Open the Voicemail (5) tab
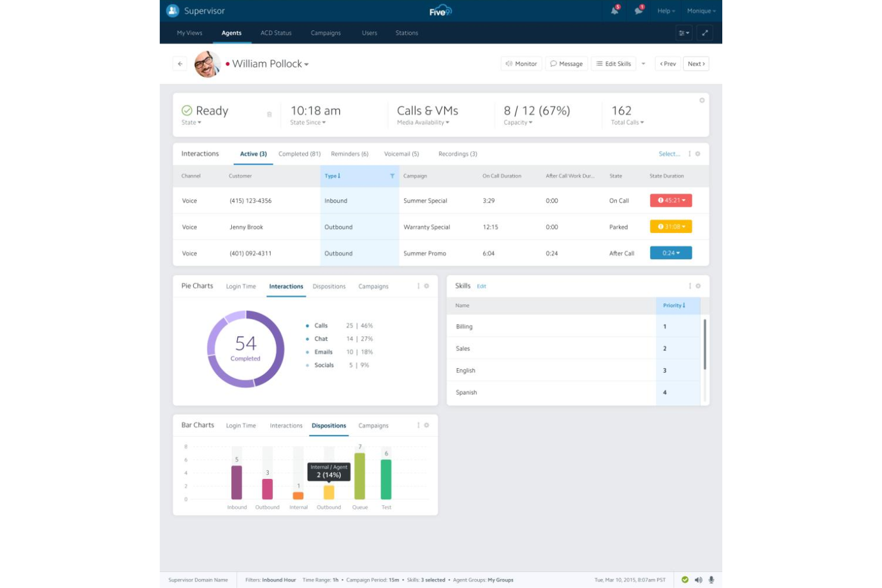 point(402,154)
